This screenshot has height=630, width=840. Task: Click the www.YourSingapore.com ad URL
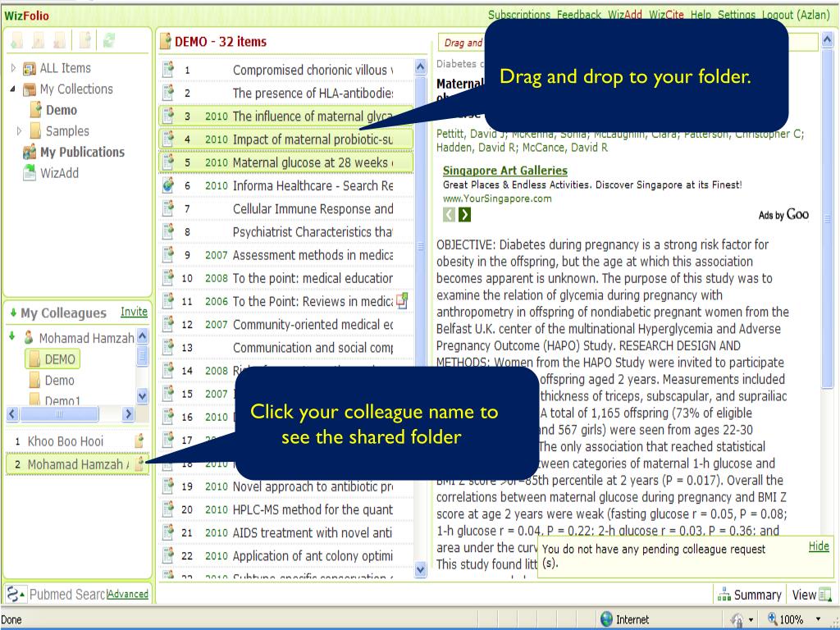tap(496, 199)
